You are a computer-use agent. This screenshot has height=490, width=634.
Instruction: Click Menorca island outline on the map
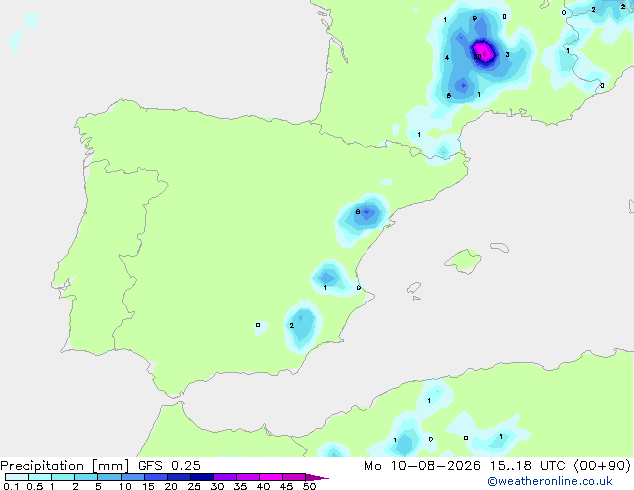click(500, 247)
